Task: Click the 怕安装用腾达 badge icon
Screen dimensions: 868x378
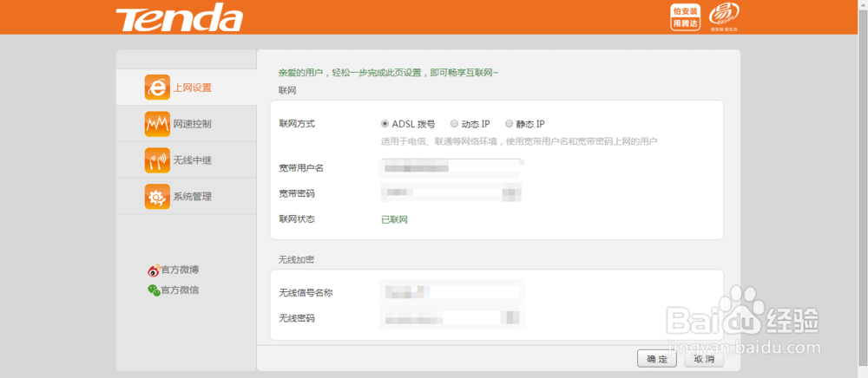Action: click(686, 17)
